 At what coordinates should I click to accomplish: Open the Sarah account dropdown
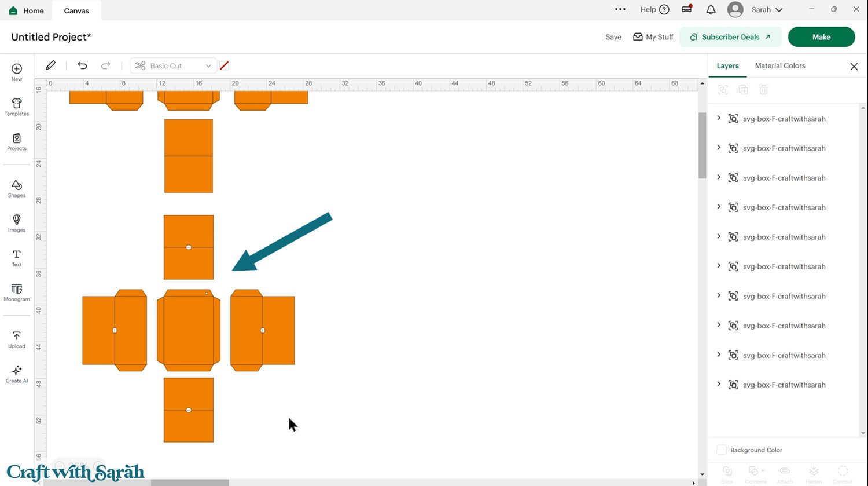pos(767,10)
